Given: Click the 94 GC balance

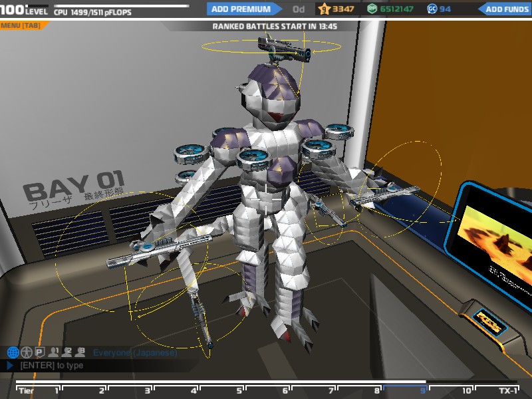Looking at the screenshot, I should click(445, 9).
